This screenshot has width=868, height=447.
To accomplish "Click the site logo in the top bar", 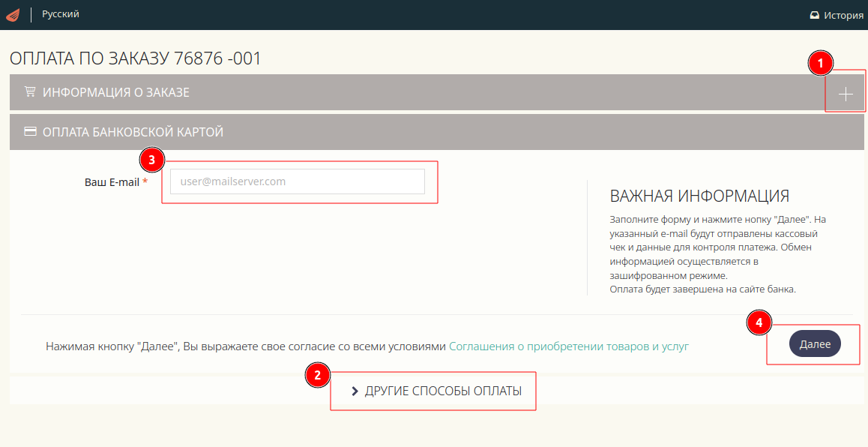I will point(13,14).
